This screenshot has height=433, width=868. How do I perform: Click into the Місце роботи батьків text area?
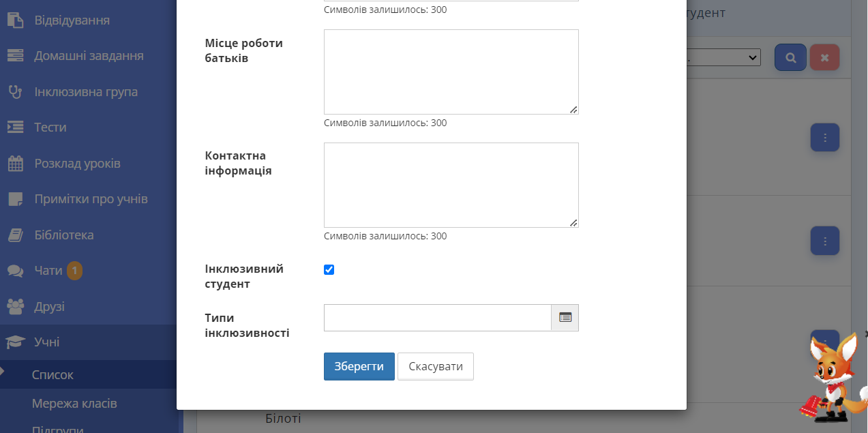(451, 72)
